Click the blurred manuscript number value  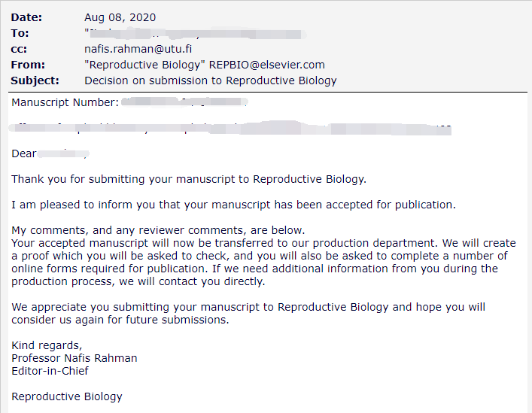(184, 102)
